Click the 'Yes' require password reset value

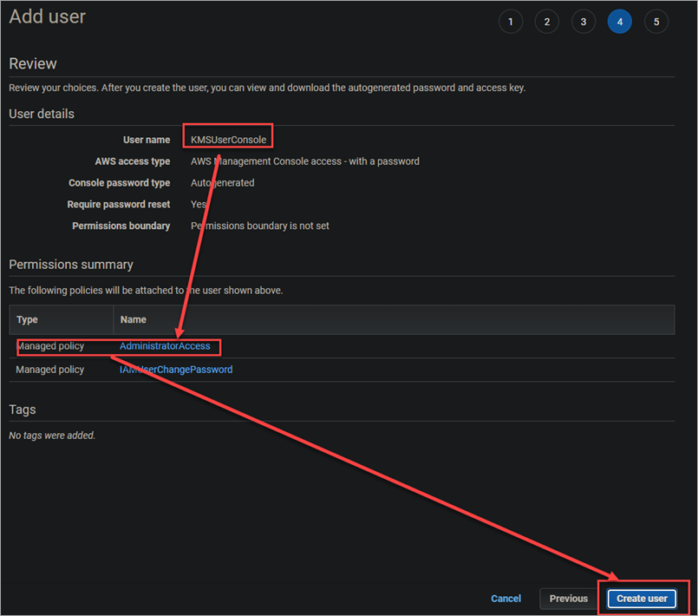point(199,205)
